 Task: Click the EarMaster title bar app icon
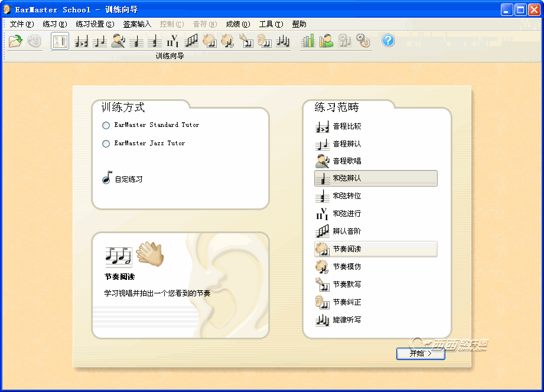click(8, 9)
